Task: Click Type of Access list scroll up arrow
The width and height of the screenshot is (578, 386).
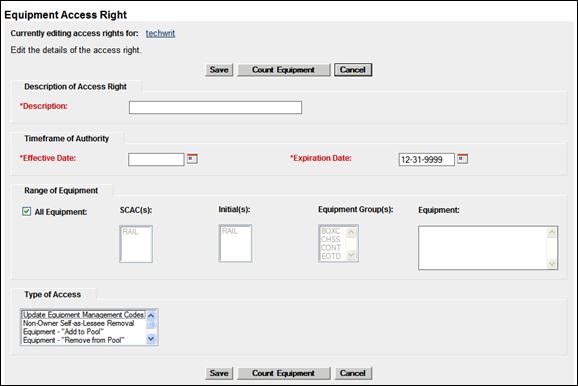Action: coord(151,315)
